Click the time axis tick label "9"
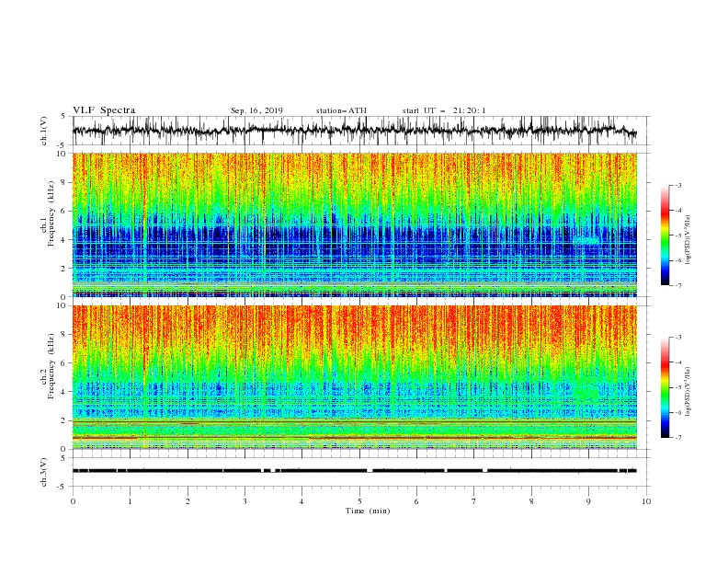728x563 pixels. point(588,501)
